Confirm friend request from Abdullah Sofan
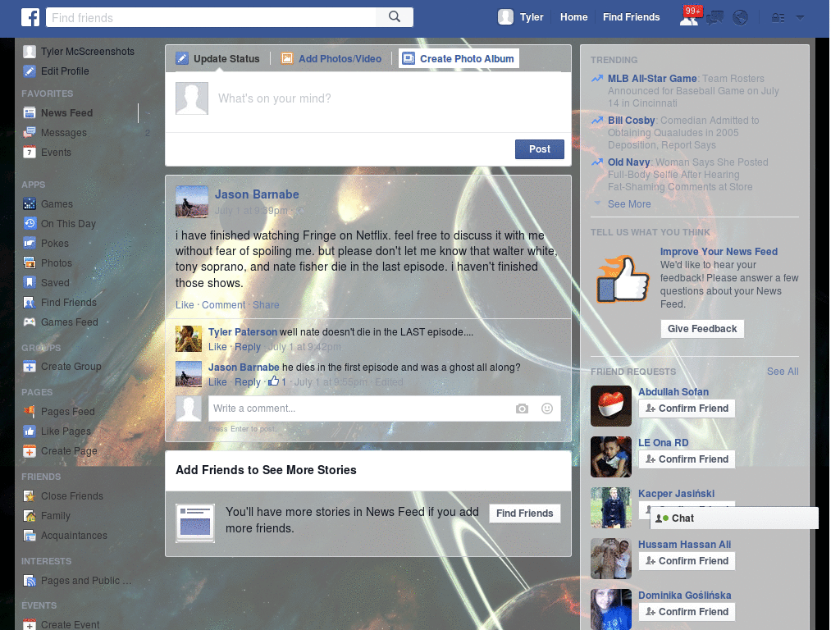840x630 pixels. click(687, 409)
